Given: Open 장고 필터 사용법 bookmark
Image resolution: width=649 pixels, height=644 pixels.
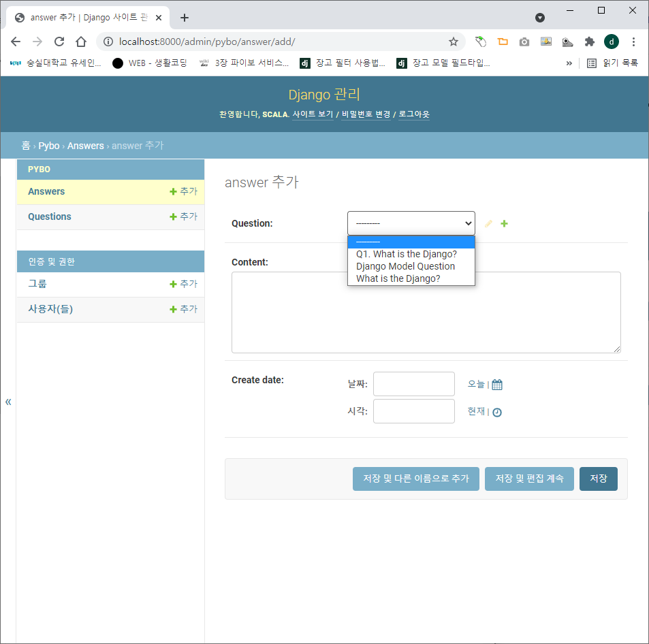Looking at the screenshot, I should point(343,63).
